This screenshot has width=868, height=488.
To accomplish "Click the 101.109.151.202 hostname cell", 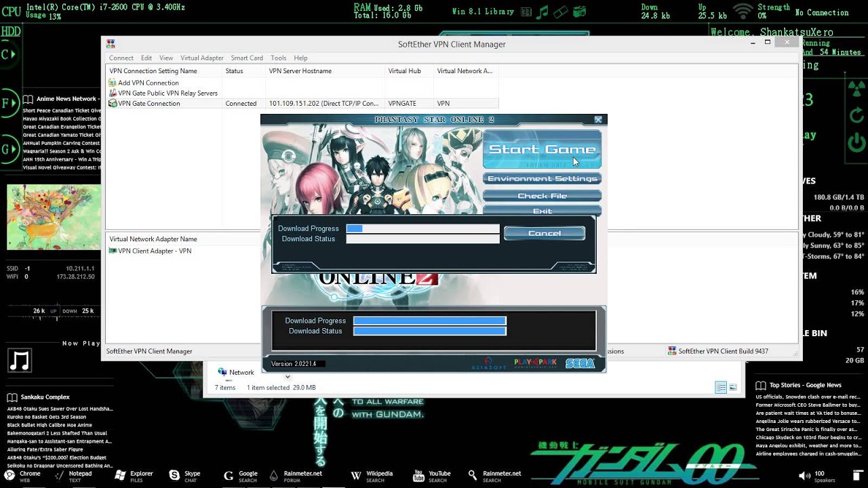I will [324, 104].
